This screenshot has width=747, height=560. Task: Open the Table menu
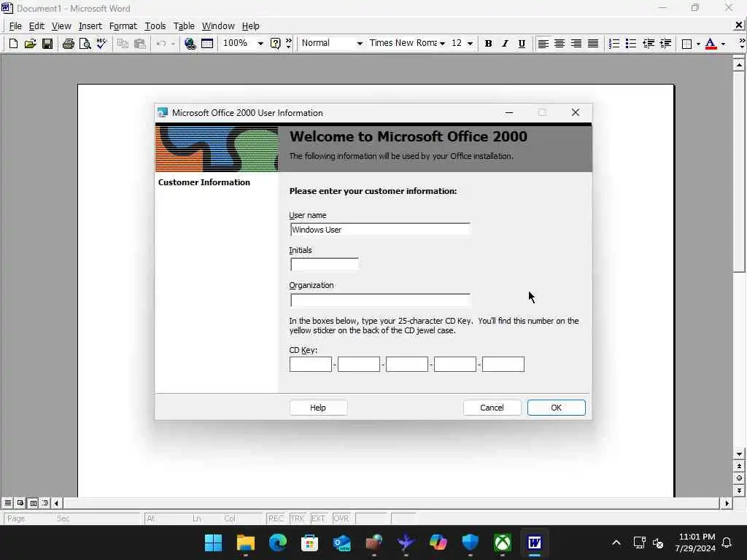[184, 26]
